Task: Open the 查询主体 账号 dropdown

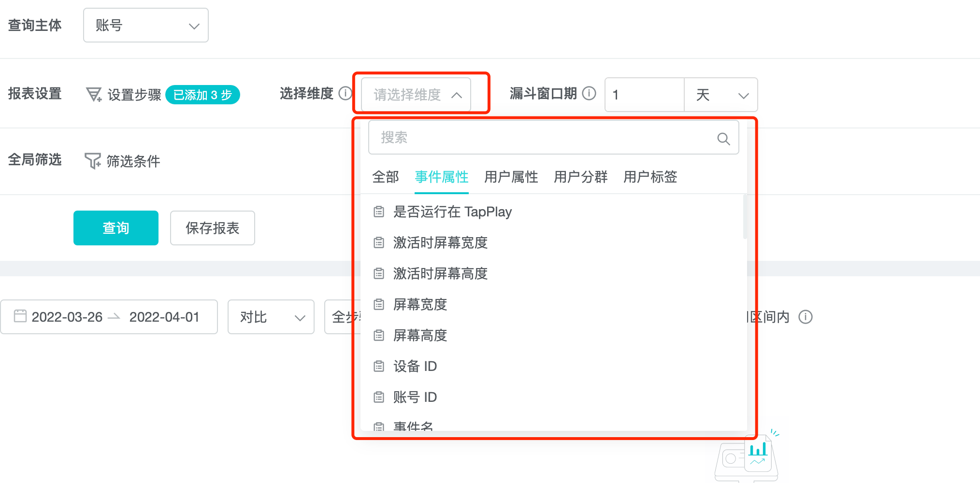Action: (145, 25)
